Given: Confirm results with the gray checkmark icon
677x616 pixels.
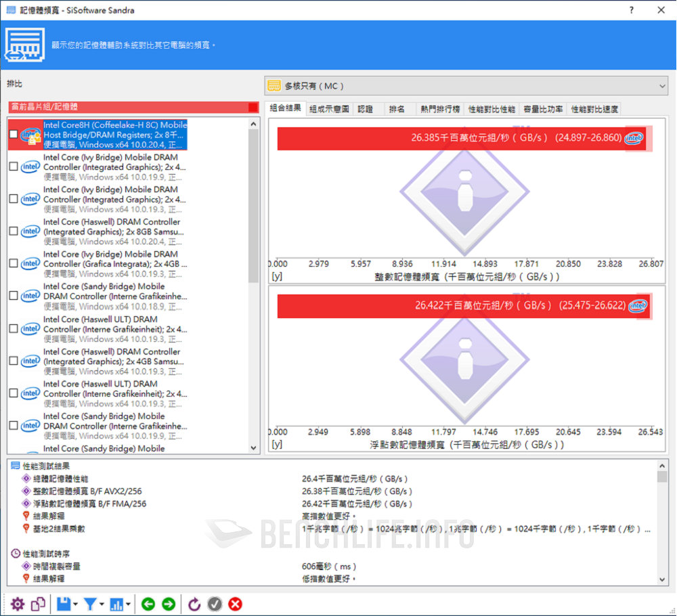Looking at the screenshot, I should [215, 604].
